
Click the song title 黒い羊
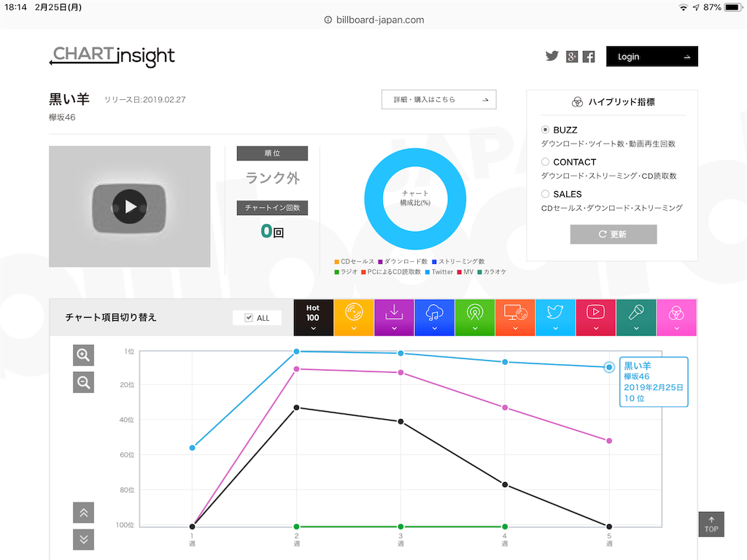click(x=69, y=99)
